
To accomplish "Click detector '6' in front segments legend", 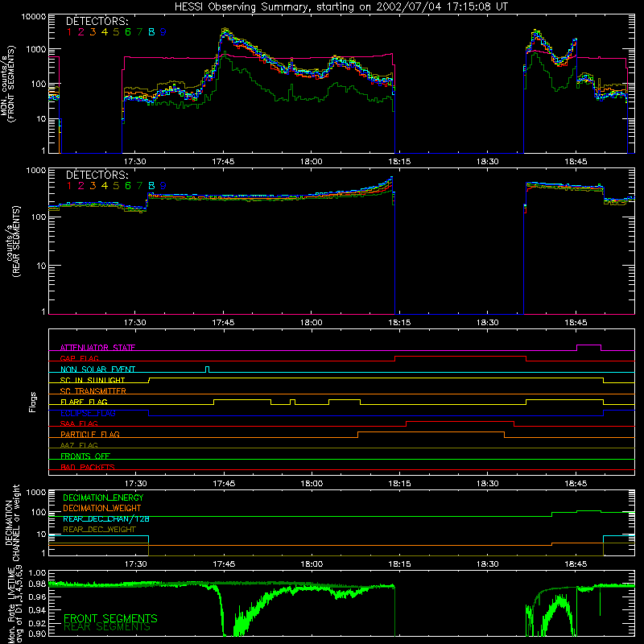I will pyautogui.click(x=128, y=31).
